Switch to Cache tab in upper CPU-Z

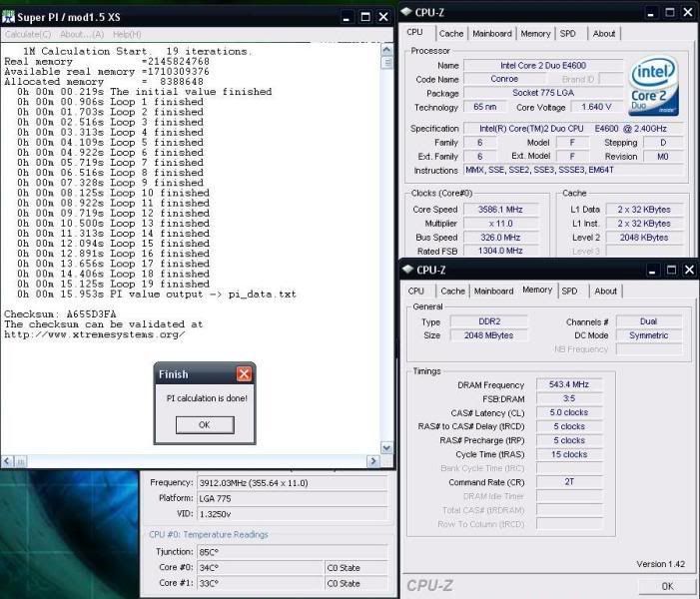[x=451, y=33]
